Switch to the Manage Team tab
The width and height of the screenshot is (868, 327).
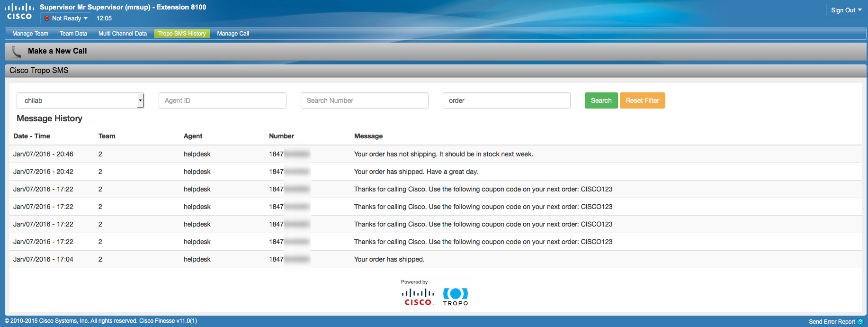tap(30, 34)
